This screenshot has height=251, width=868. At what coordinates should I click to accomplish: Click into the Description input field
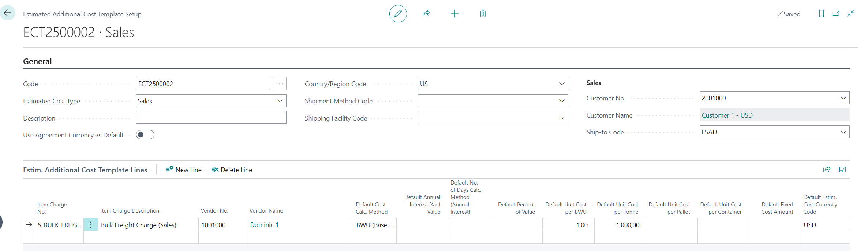coord(211,118)
